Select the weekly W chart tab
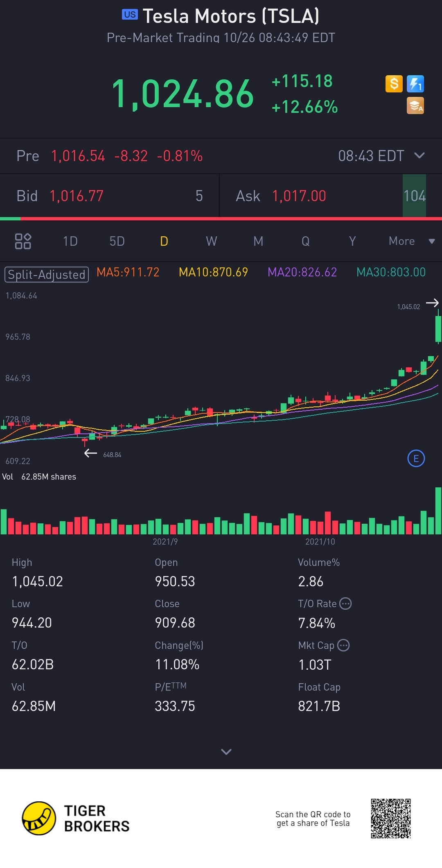Image resolution: width=442 pixels, height=868 pixels. pos(212,241)
